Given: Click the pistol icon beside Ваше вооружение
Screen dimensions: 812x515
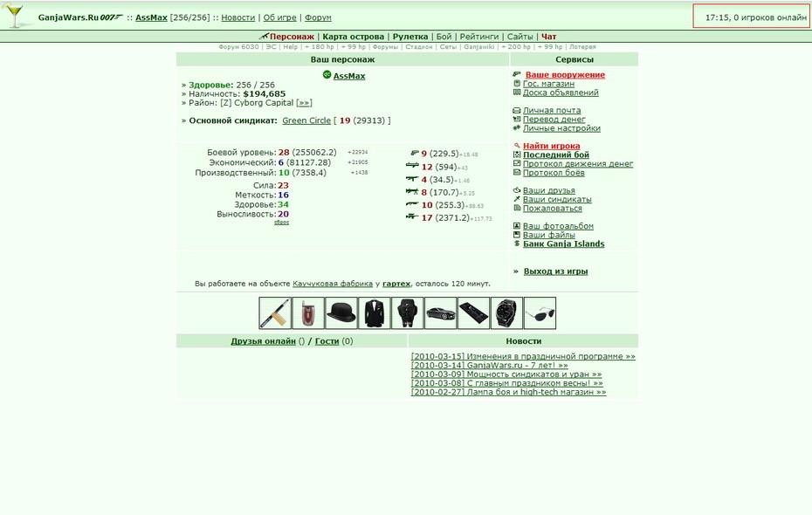Looking at the screenshot, I should [x=516, y=74].
